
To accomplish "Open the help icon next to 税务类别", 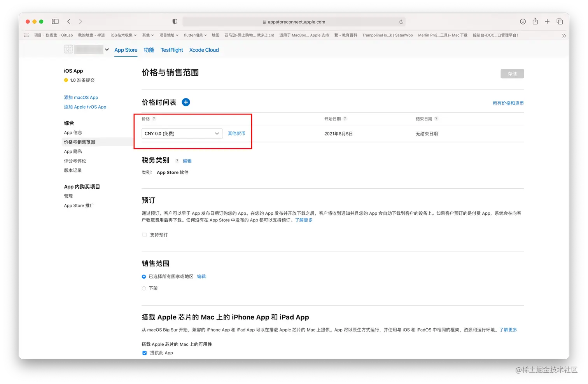I will coord(177,161).
